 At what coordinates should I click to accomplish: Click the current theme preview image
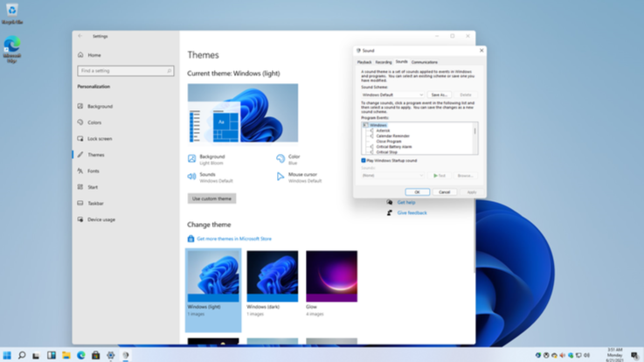[243, 114]
